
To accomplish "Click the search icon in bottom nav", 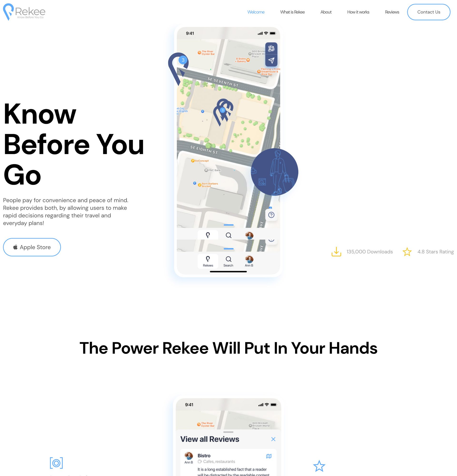I will 228,260.
